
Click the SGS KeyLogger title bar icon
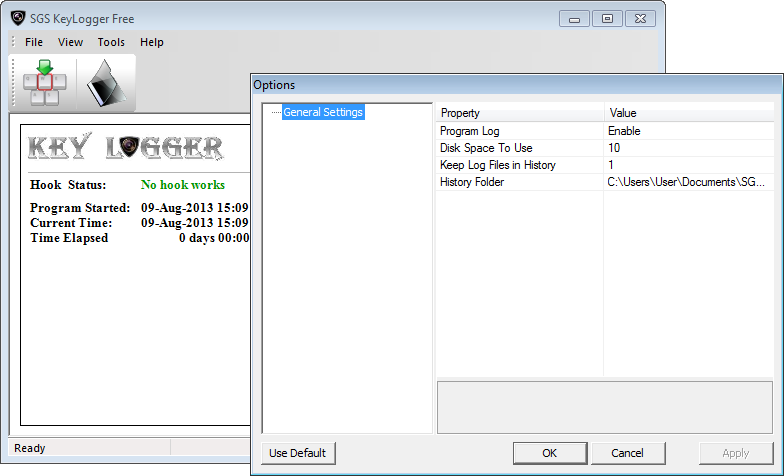coord(18,18)
